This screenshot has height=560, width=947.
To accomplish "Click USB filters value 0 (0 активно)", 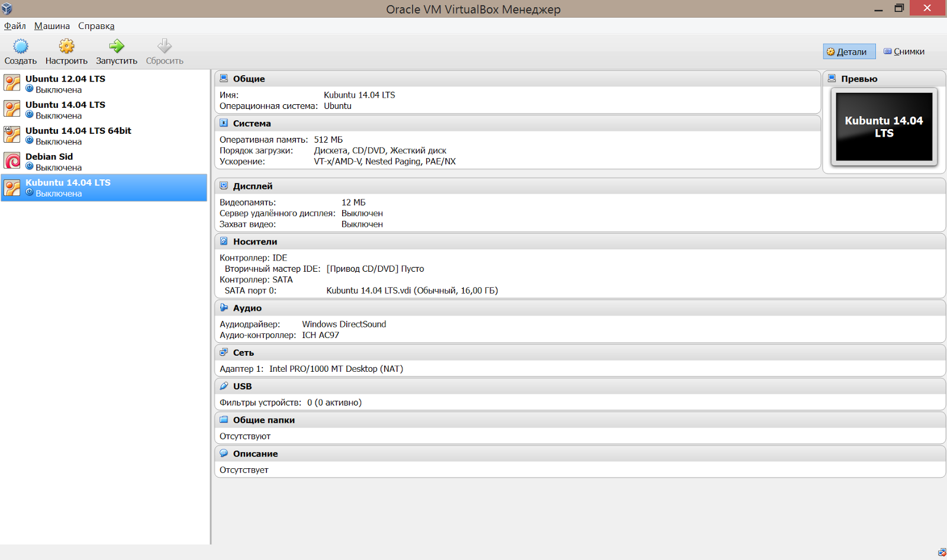I will [334, 403].
